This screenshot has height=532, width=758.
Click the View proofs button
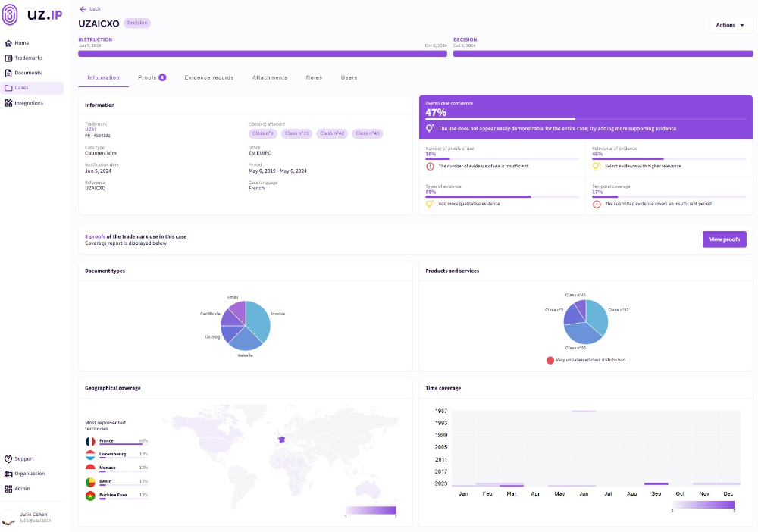[724, 239]
